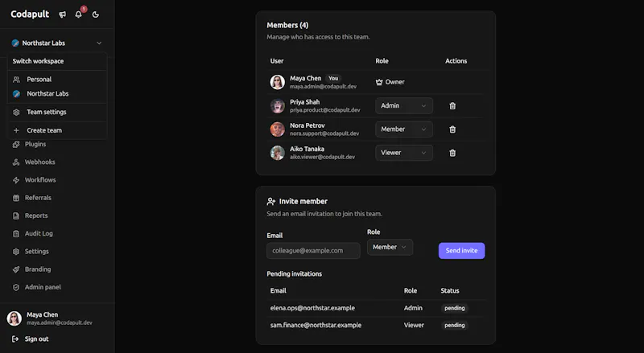Navigate to Referrals
644x353 pixels.
[38, 198]
